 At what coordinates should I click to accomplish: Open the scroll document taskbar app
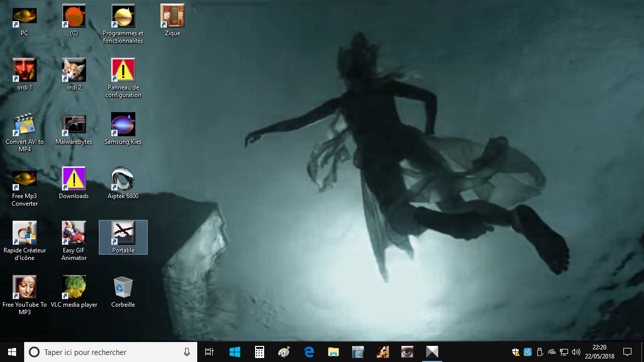tap(358, 352)
